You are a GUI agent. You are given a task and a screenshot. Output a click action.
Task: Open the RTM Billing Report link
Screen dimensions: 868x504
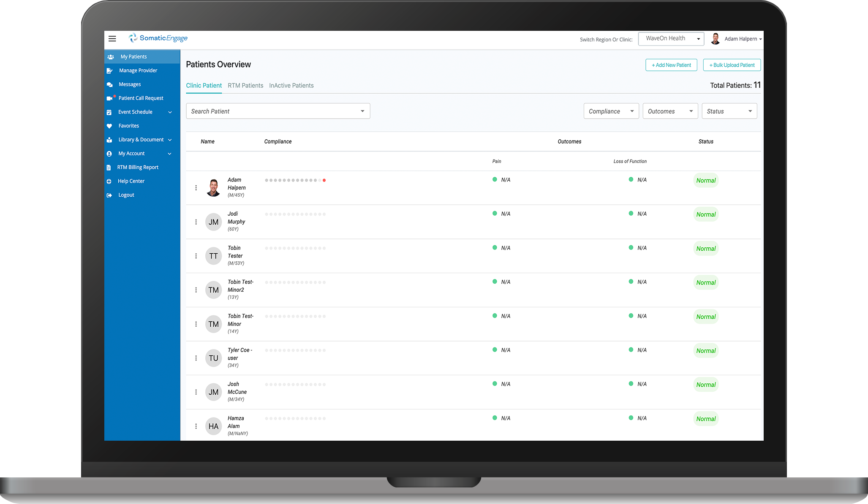click(x=138, y=168)
